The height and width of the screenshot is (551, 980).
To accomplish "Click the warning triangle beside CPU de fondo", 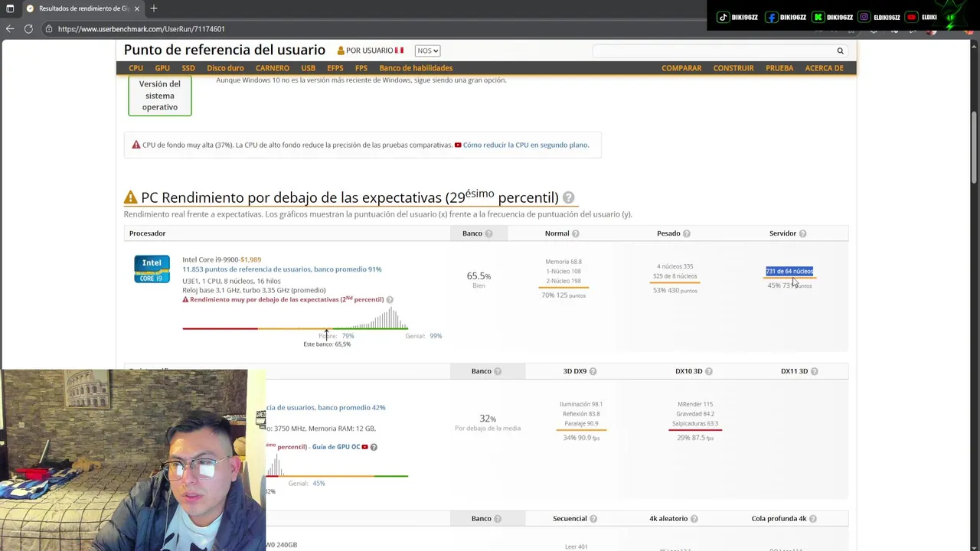I will click(136, 145).
